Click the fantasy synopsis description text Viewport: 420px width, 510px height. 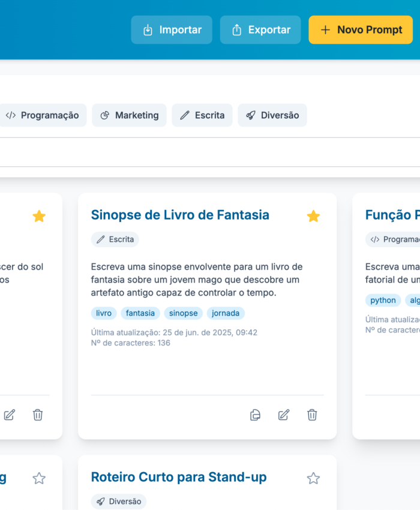(x=197, y=280)
